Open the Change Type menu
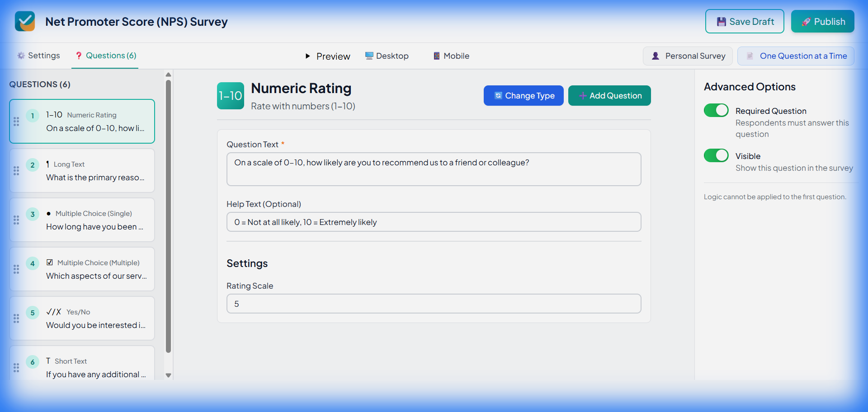The height and width of the screenshot is (412, 868). [x=524, y=96]
